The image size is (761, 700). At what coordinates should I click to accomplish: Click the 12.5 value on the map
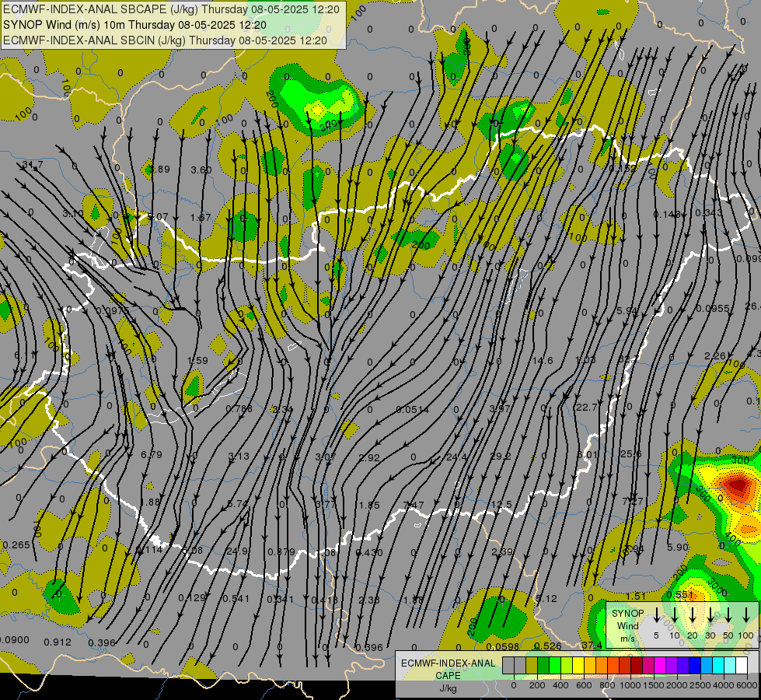point(501,505)
